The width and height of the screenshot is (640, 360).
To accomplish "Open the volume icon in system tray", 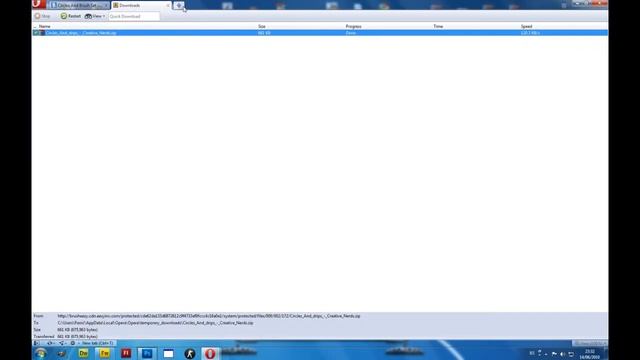I will pyautogui.click(x=562, y=354).
